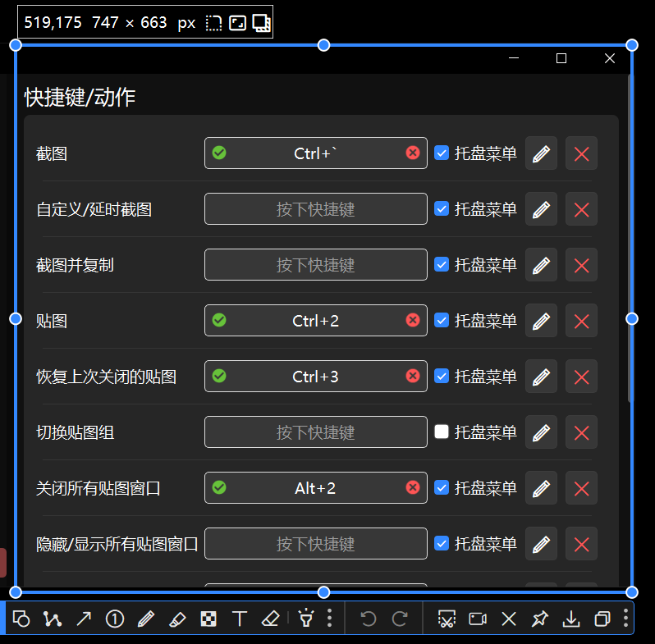Click the 恢复上次关闭的贴图 label
This screenshot has width=655, height=644.
[106, 377]
